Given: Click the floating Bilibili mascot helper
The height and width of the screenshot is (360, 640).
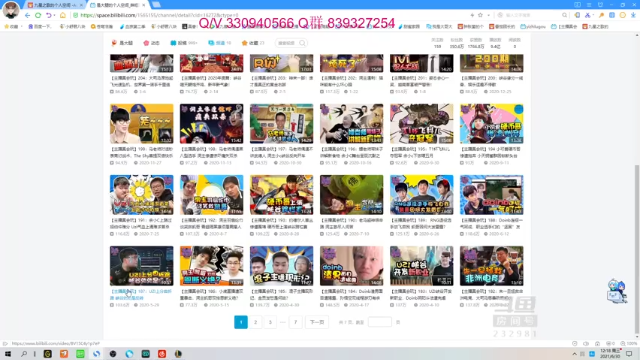Looking at the screenshot, I should 616,291.
